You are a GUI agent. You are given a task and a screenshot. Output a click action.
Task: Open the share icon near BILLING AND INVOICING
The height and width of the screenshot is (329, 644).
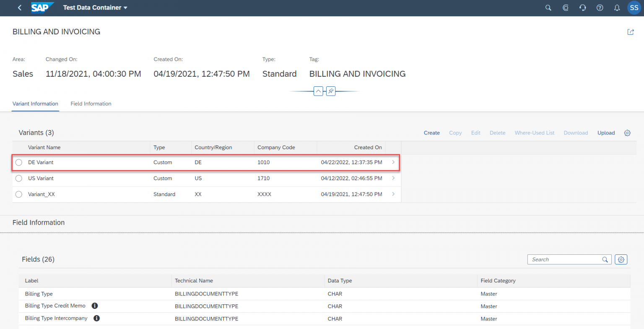tap(631, 32)
